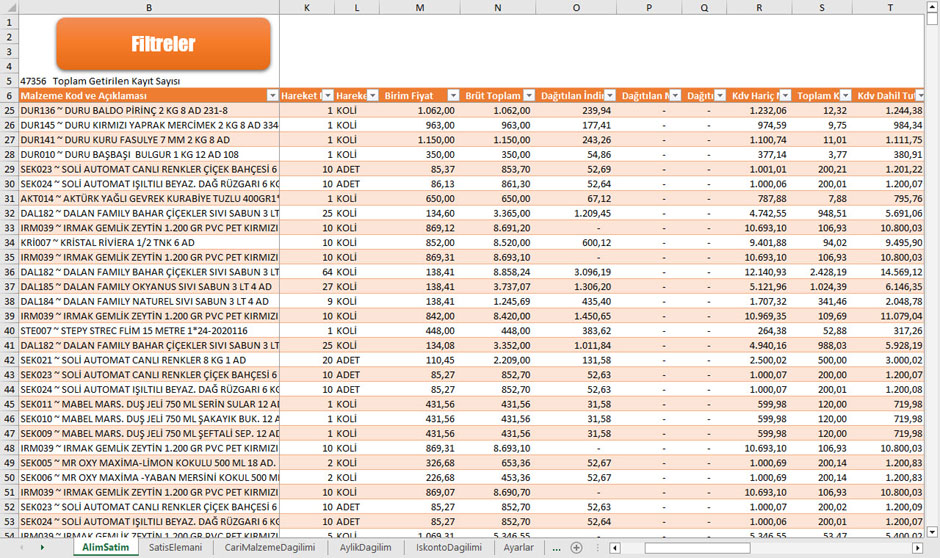This screenshot has width=940, height=558.
Task: Open filter dropdown in column L header
Action: pyautogui.click(x=373, y=95)
